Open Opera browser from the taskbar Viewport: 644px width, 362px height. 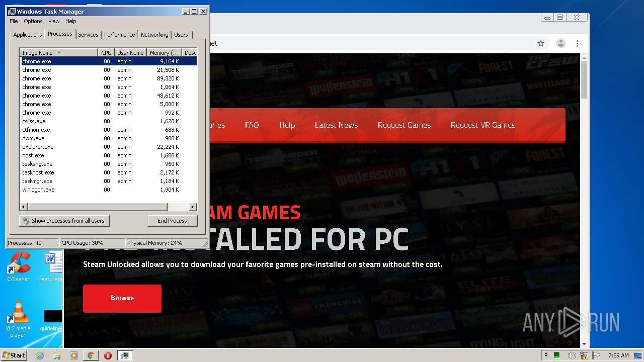[x=108, y=355]
